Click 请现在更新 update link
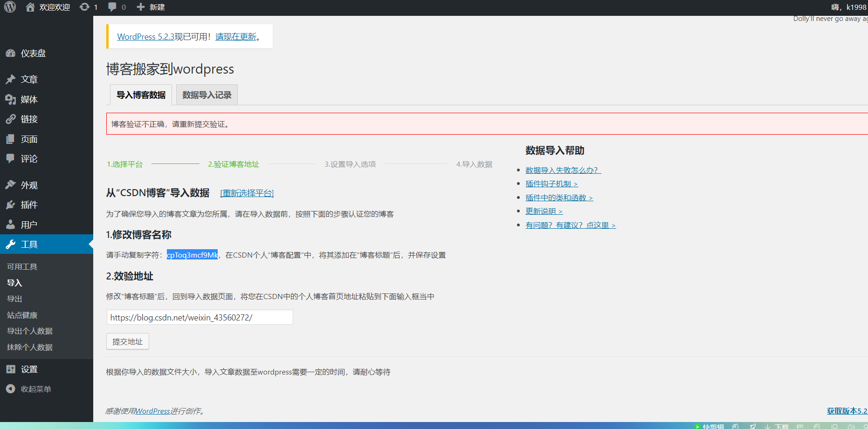Screen dimensions: 868x429 (236, 36)
